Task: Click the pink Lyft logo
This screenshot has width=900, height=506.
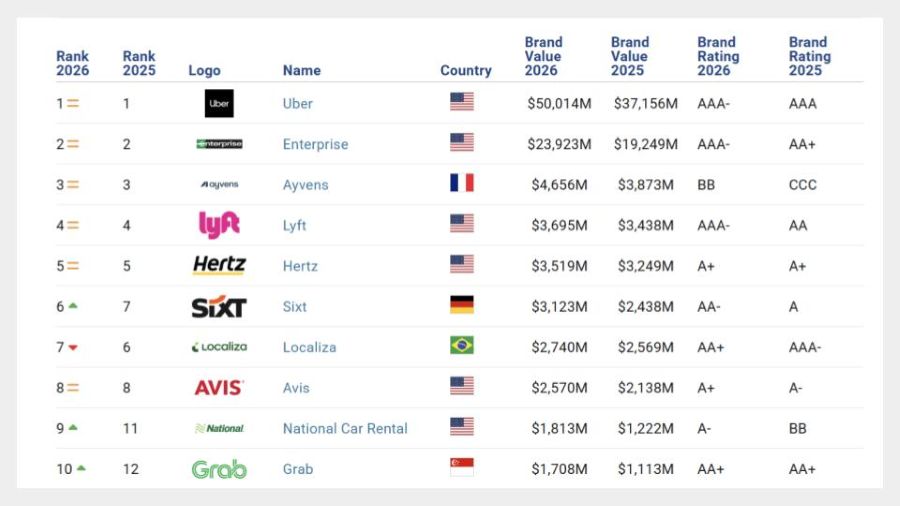Action: [x=219, y=225]
